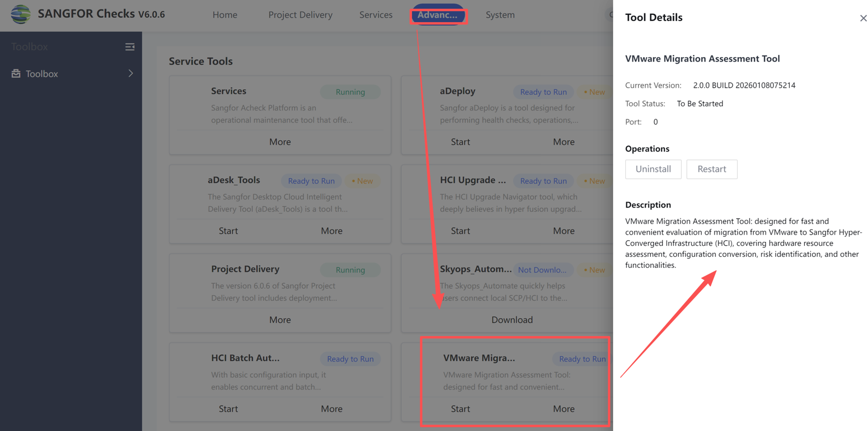This screenshot has width=868, height=431.
Task: Click version text 2.0.0 BUILD 20260108075214
Action: click(744, 85)
